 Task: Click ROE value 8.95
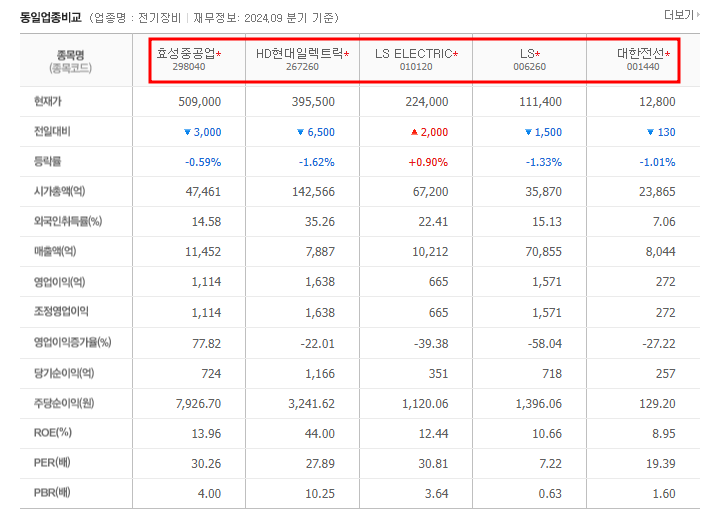click(664, 434)
